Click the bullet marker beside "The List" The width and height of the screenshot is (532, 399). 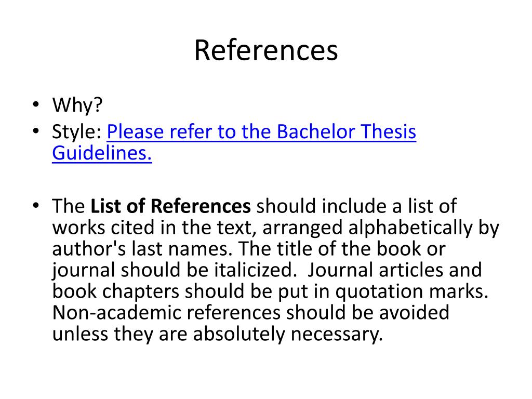click(x=36, y=205)
